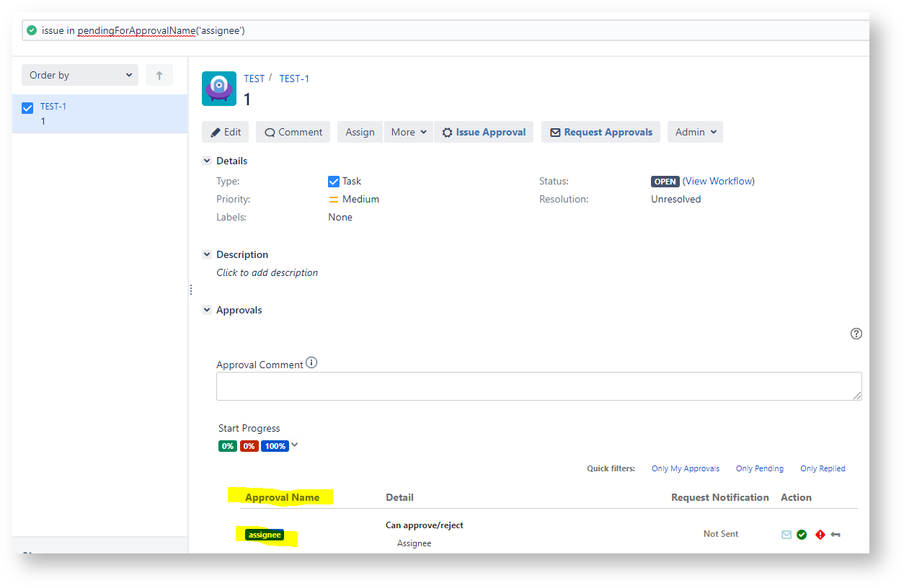Click the red reject diamond icon
The width and height of the screenshot is (904, 588).
click(820, 535)
